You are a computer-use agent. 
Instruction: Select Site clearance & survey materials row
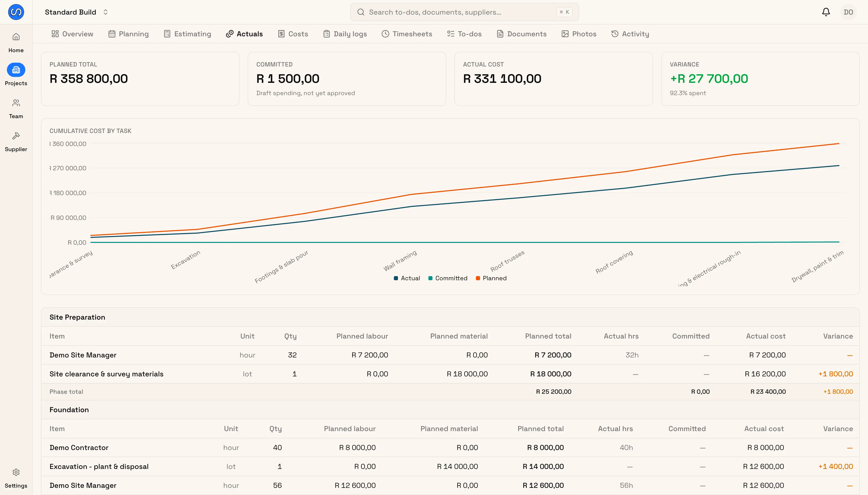click(450, 374)
